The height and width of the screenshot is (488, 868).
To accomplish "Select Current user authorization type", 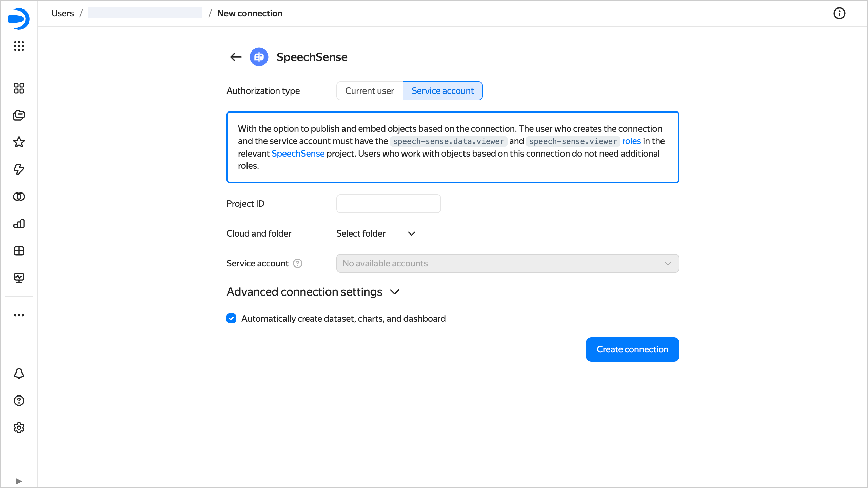I will pyautogui.click(x=369, y=91).
